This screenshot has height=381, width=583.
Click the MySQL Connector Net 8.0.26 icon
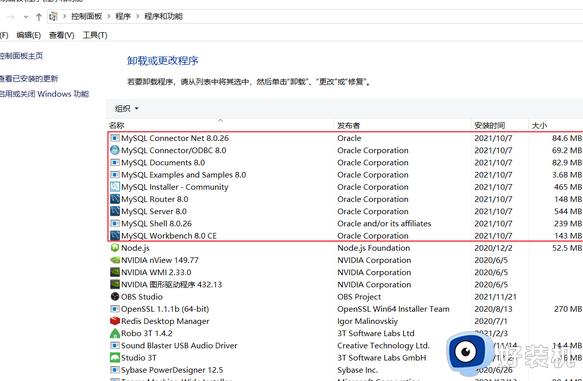pyautogui.click(x=115, y=138)
